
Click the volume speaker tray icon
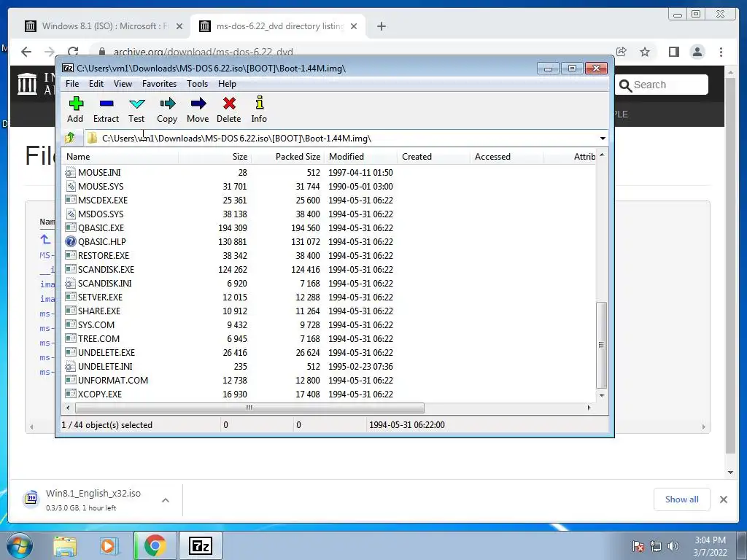coord(673,545)
